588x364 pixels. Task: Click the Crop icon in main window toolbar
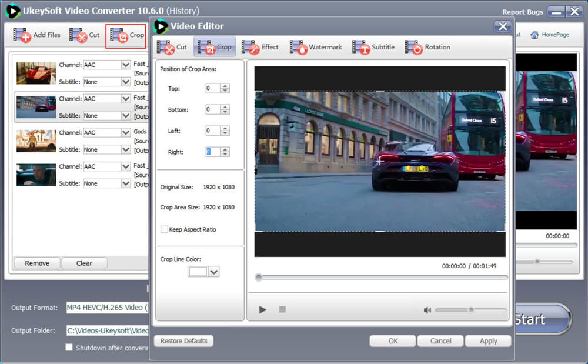(119, 35)
